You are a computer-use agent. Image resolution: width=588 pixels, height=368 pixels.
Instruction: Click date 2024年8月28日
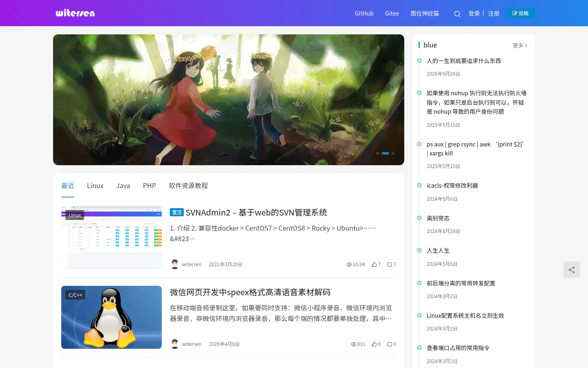point(443,231)
